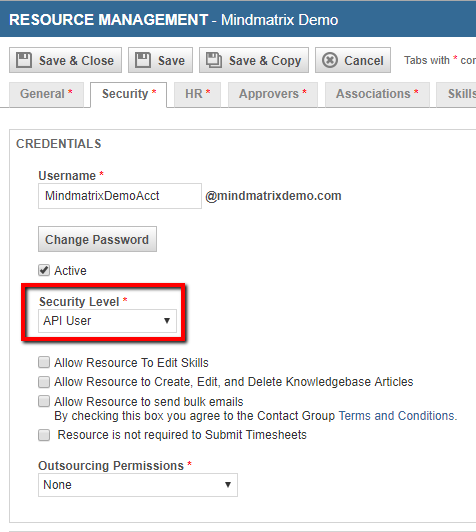Toggle the Active checkbox

(44, 270)
